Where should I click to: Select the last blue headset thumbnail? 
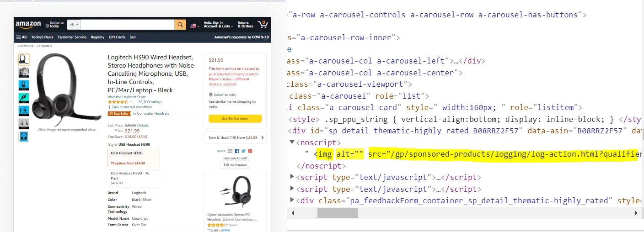pyautogui.click(x=24, y=137)
